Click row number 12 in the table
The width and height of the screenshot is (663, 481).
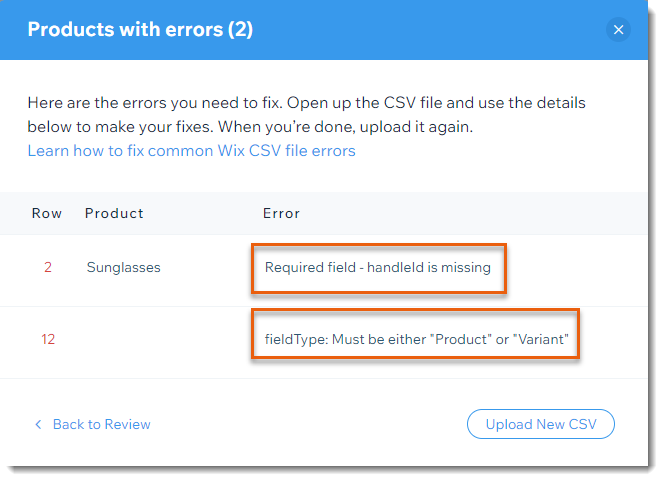48,339
